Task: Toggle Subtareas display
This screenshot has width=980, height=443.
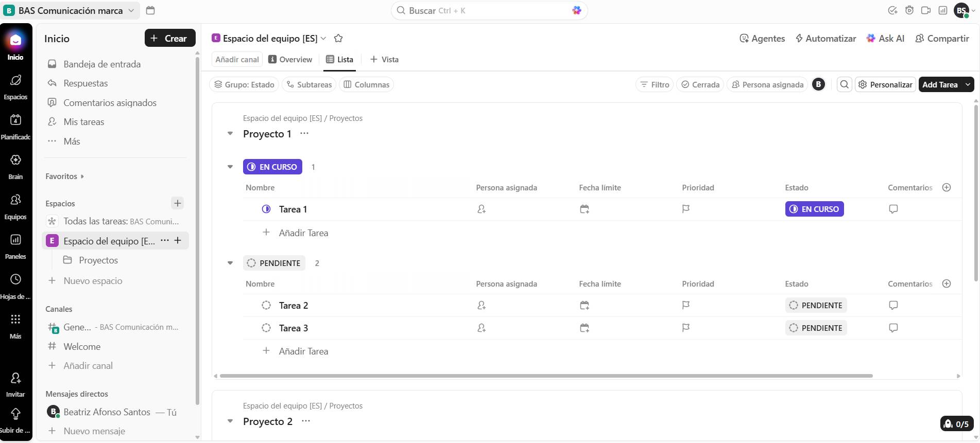Action: [309, 84]
